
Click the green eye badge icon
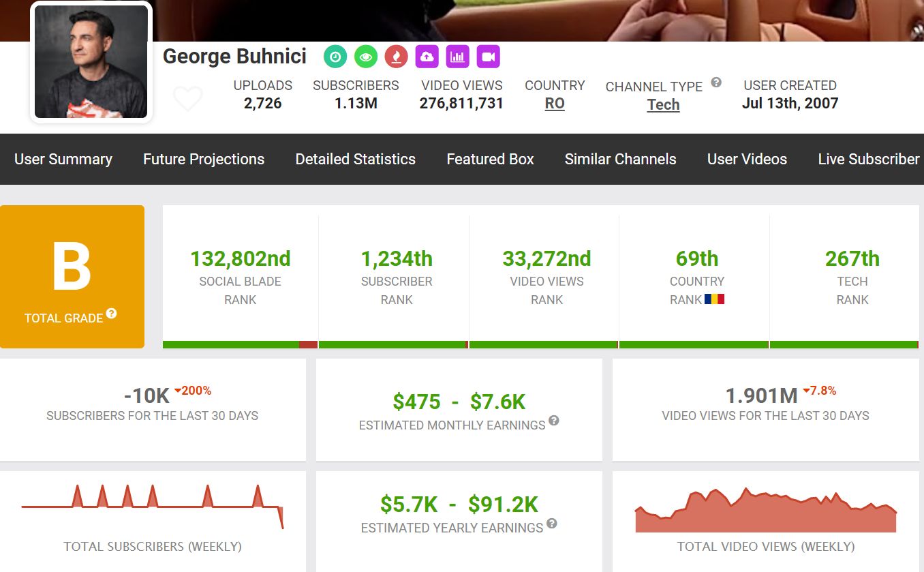[x=366, y=57]
